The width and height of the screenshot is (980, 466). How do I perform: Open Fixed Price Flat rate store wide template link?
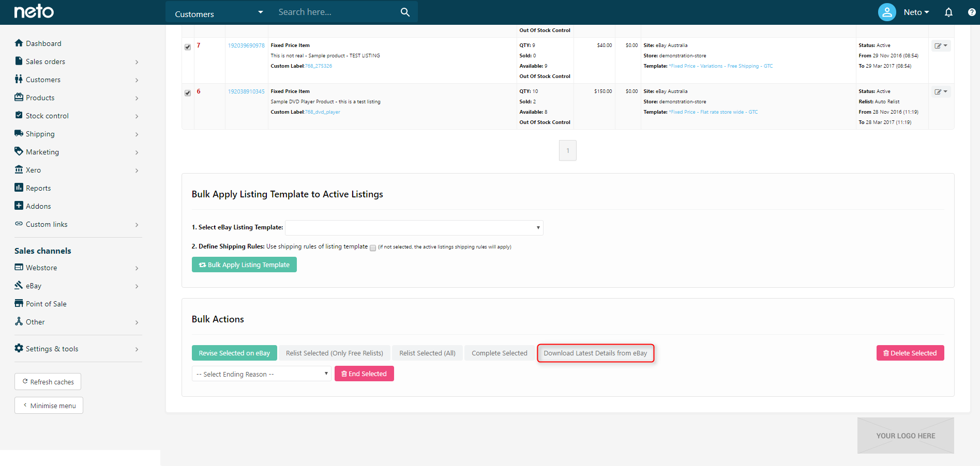tap(713, 112)
